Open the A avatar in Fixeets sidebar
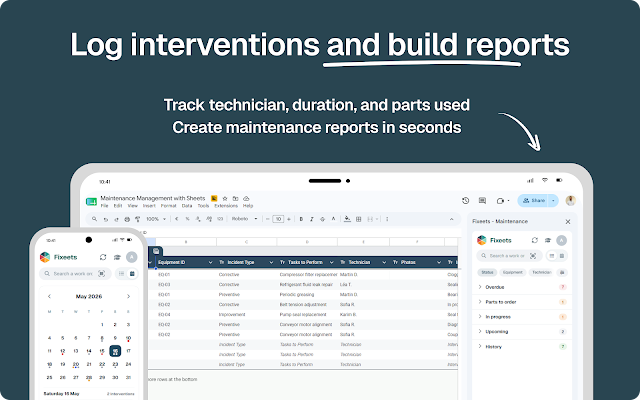This screenshot has width=640, height=400. [562, 240]
